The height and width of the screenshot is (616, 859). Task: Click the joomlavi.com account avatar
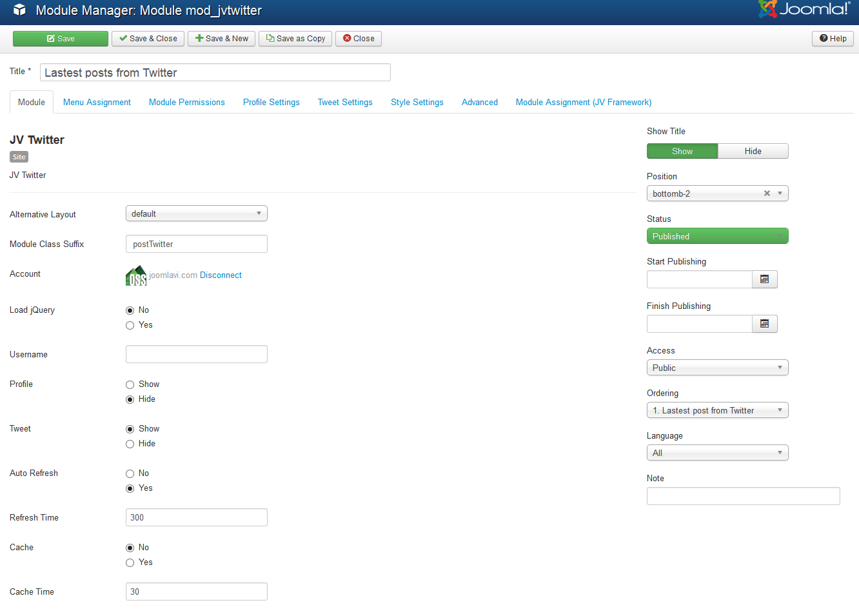tap(136, 275)
